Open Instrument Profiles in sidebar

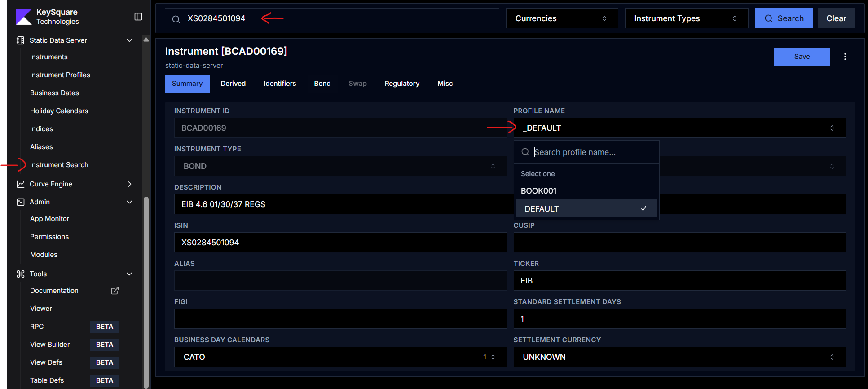point(60,75)
